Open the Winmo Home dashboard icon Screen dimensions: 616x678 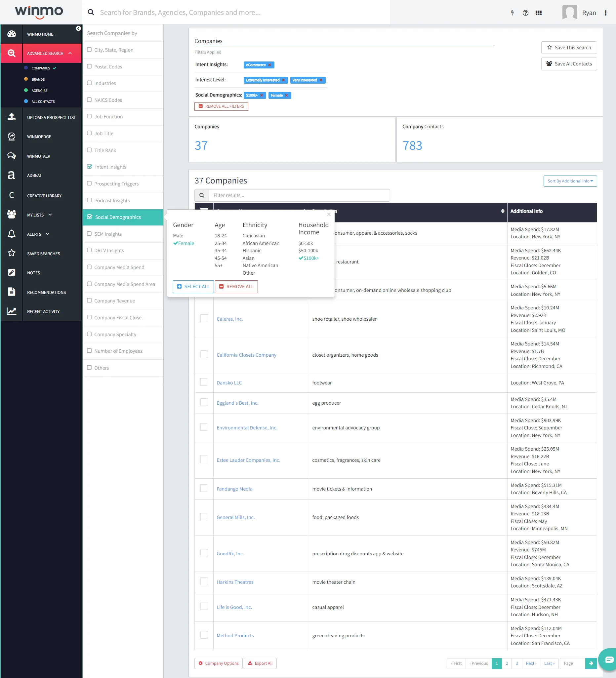pos(12,34)
